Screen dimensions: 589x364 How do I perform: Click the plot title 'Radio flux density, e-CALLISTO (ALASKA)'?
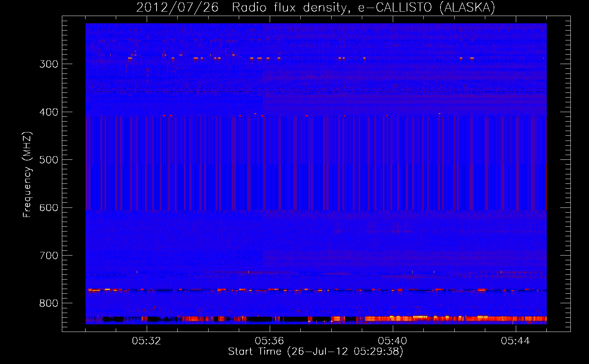pos(363,8)
